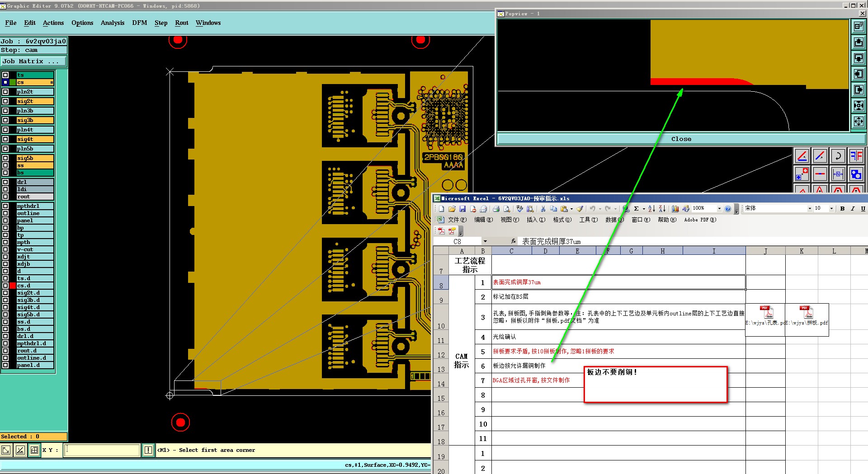Click the Bold B button in Excel
868x474 pixels.
tap(842, 209)
